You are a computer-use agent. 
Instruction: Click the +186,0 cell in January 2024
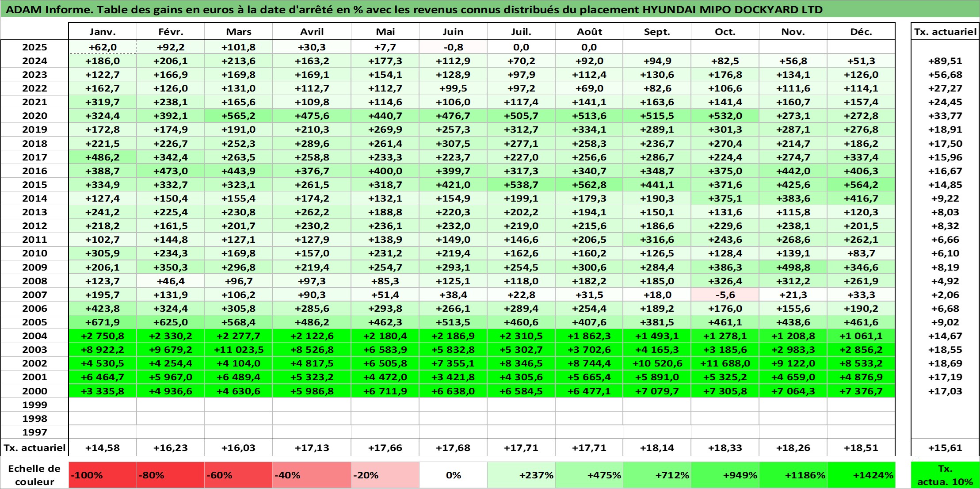[103, 61]
